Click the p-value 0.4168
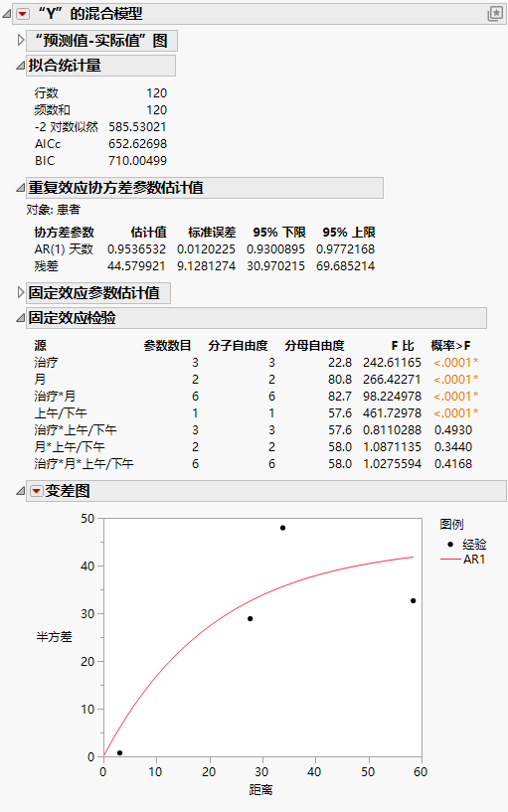The height and width of the screenshot is (812, 508). (x=453, y=464)
